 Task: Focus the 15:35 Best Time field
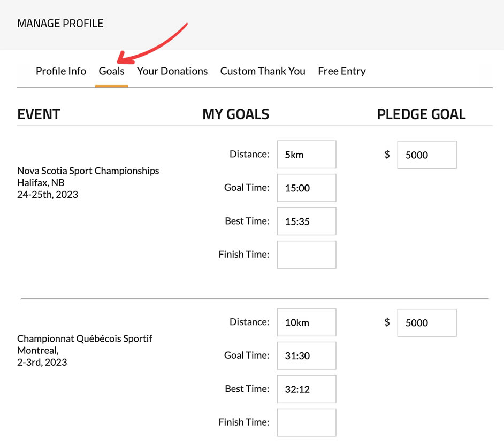coord(306,221)
